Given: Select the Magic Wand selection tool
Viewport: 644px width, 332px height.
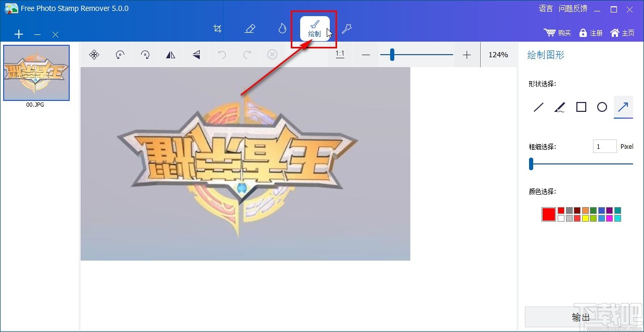Looking at the screenshot, I should (346, 29).
